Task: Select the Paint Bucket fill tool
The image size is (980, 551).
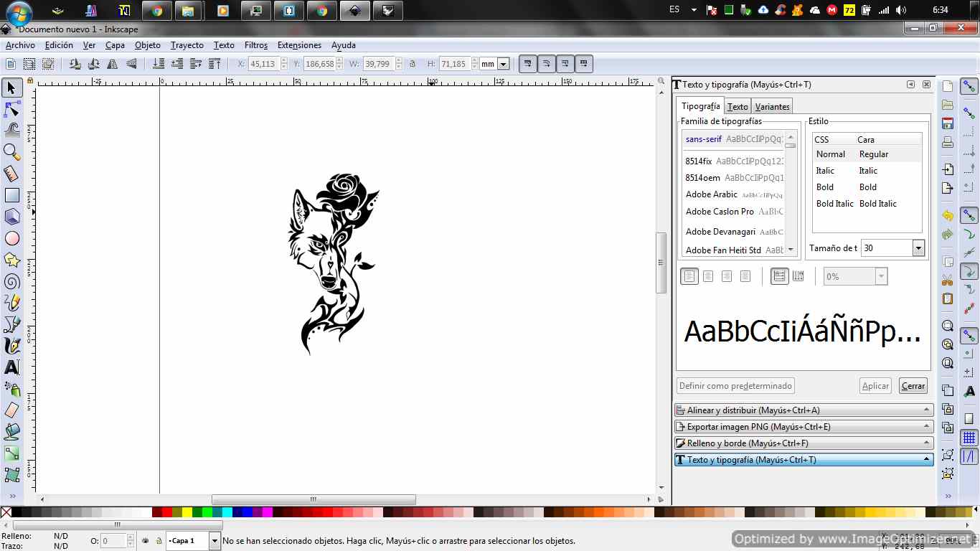Action: [11, 432]
